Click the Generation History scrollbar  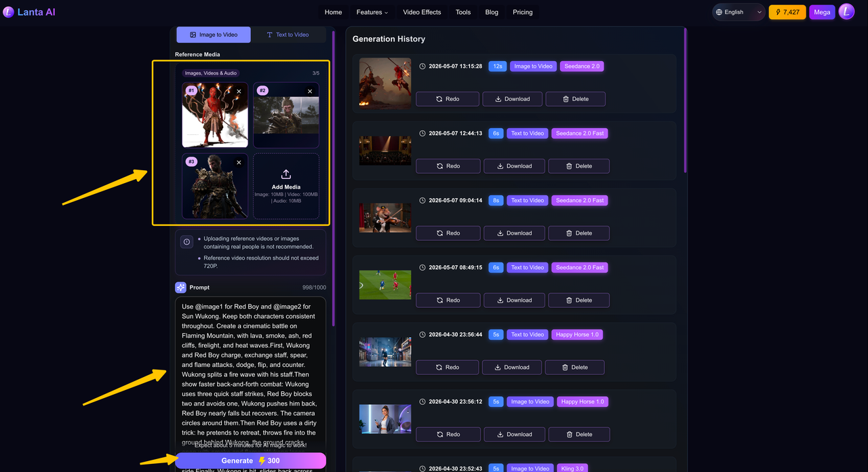click(x=685, y=100)
